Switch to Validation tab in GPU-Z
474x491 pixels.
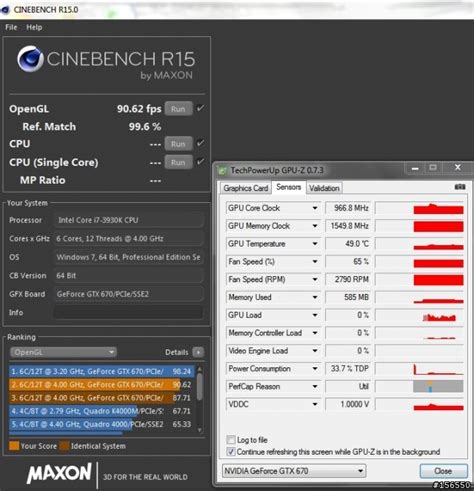pyautogui.click(x=324, y=188)
